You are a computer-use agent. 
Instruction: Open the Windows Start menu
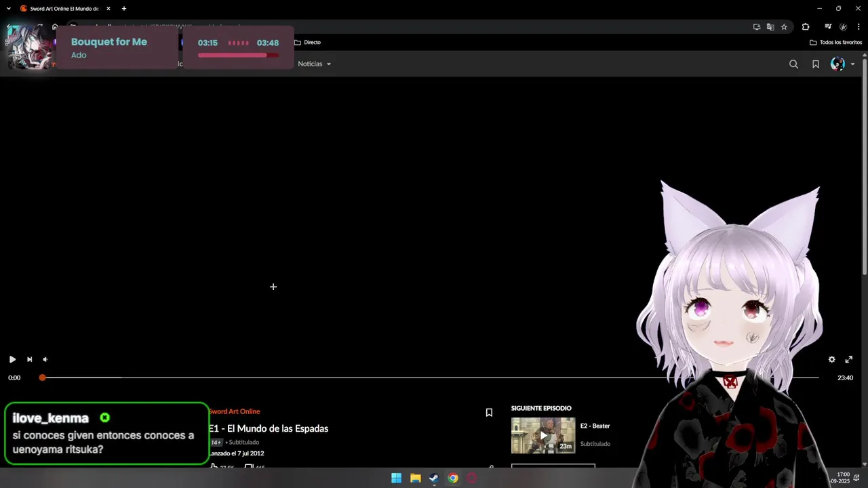(x=397, y=479)
